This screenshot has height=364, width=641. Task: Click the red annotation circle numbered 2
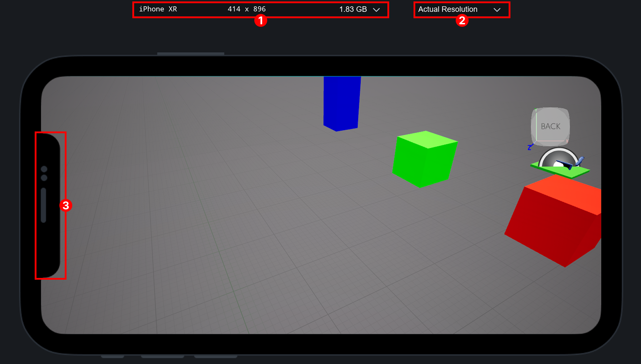pyautogui.click(x=462, y=21)
